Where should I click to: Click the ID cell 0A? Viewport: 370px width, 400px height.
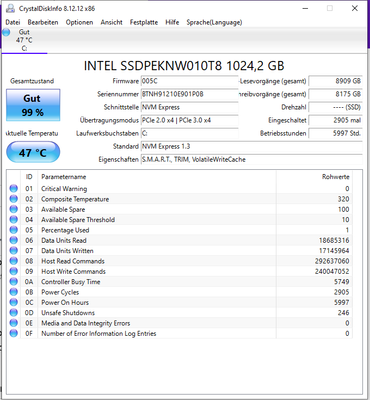tap(29, 282)
